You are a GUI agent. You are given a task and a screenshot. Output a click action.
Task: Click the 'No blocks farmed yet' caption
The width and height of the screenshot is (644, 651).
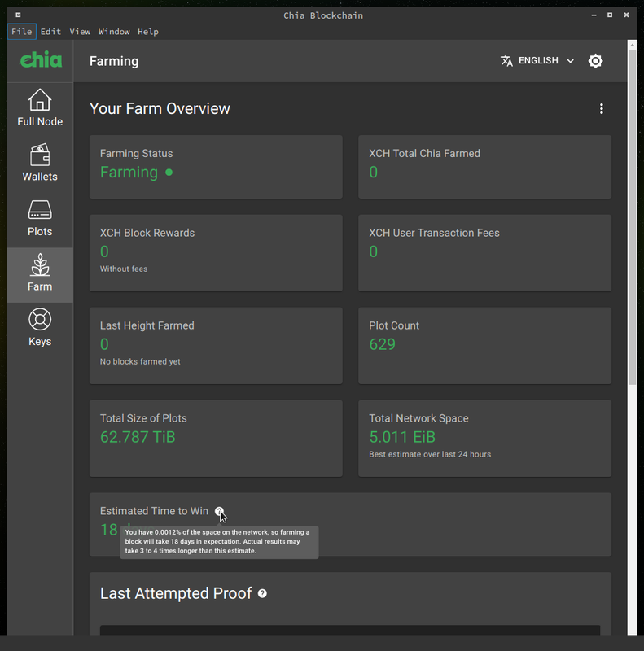coord(140,361)
